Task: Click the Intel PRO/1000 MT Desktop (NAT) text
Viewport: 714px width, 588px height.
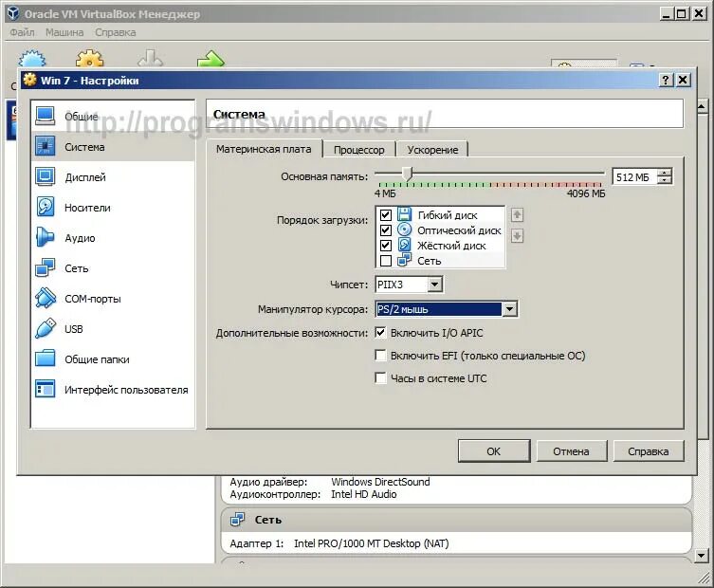Action: coord(372,543)
